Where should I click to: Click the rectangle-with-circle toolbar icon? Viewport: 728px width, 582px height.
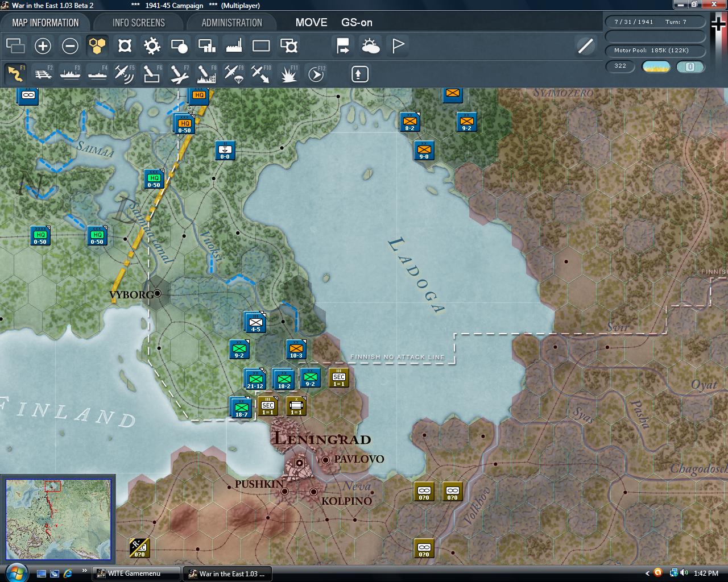point(179,45)
